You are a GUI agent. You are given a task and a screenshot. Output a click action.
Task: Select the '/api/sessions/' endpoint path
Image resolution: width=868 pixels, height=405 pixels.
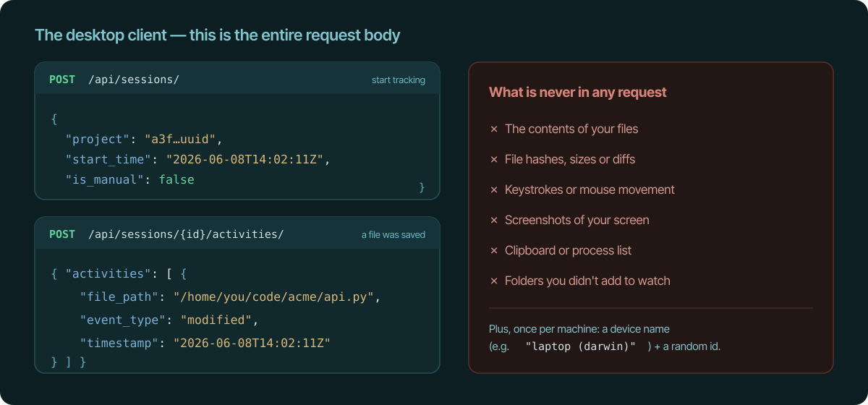pos(134,80)
